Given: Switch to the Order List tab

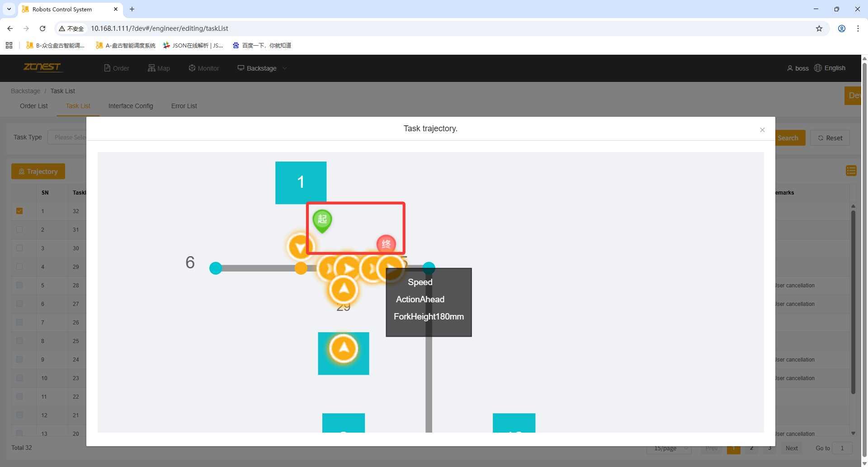Looking at the screenshot, I should (34, 106).
